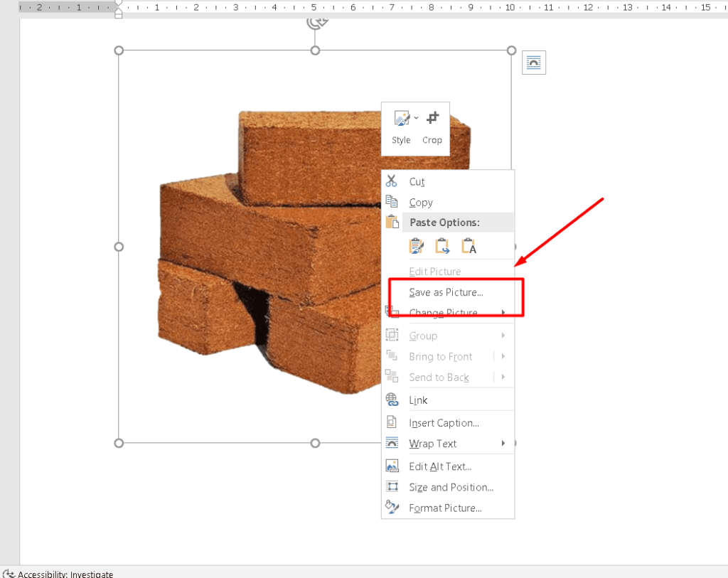Click the top-left picture resize handle
Image resolution: width=728 pixels, height=578 pixels.
119,50
